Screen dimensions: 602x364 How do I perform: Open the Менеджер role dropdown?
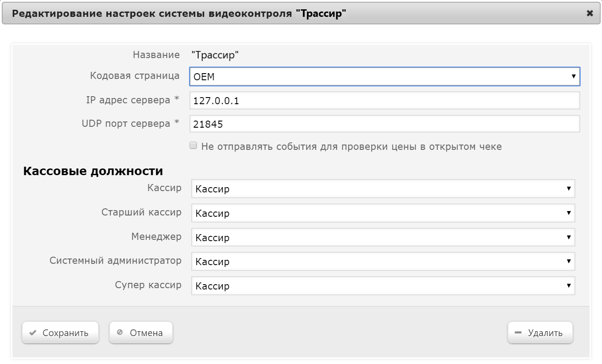[383, 237]
